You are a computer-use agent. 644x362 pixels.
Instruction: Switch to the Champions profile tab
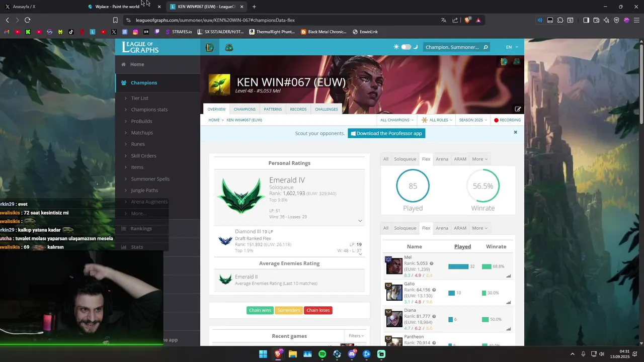[x=245, y=109]
